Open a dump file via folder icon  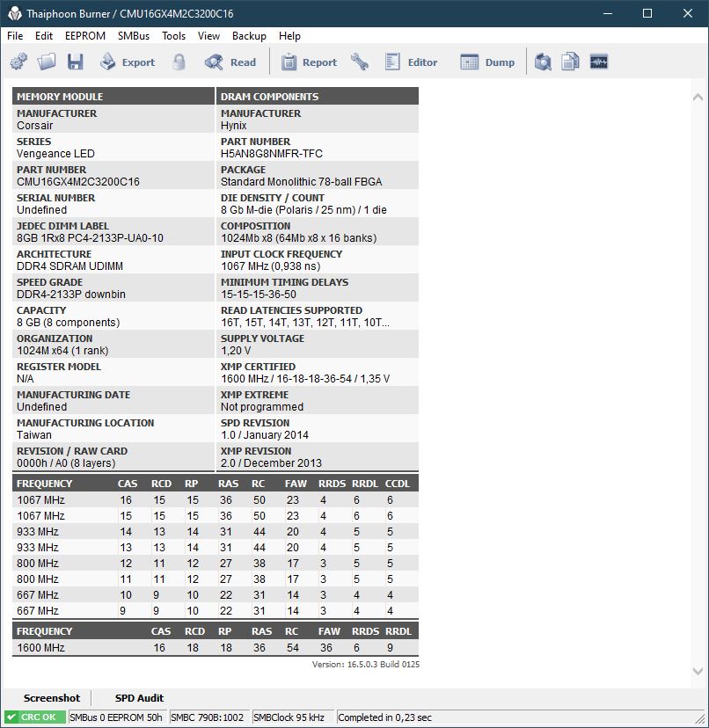tap(47, 62)
